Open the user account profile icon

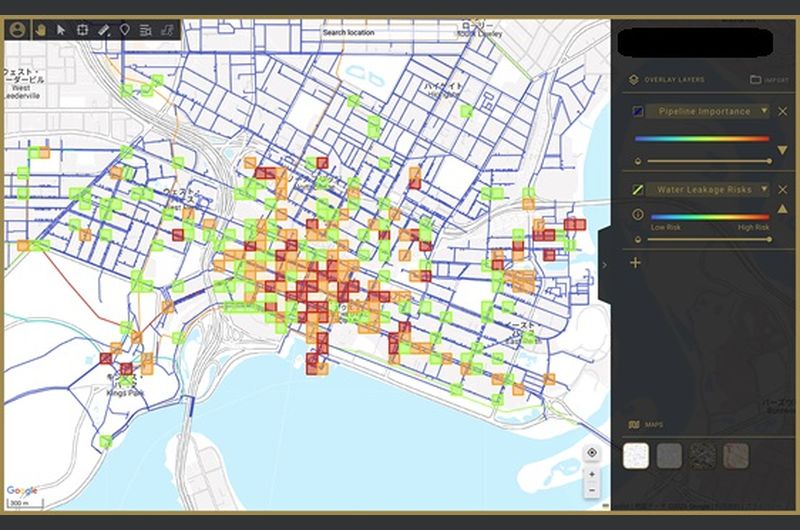17,30
